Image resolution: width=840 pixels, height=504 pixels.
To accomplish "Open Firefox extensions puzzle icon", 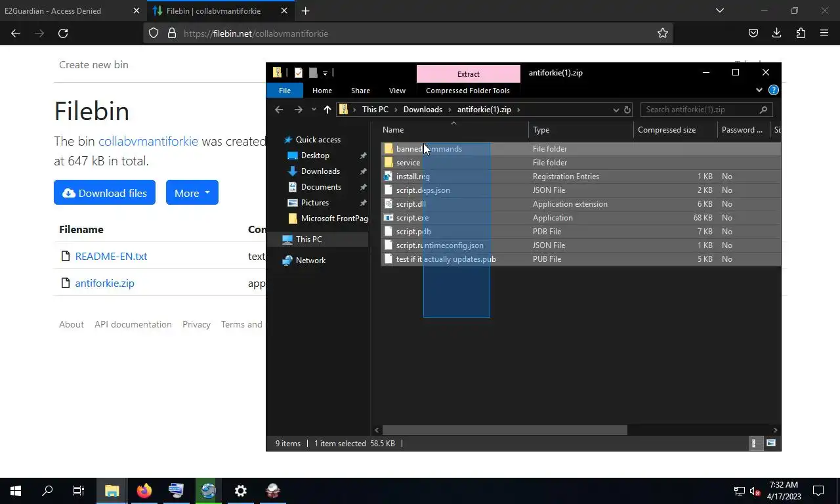I will pyautogui.click(x=801, y=33).
